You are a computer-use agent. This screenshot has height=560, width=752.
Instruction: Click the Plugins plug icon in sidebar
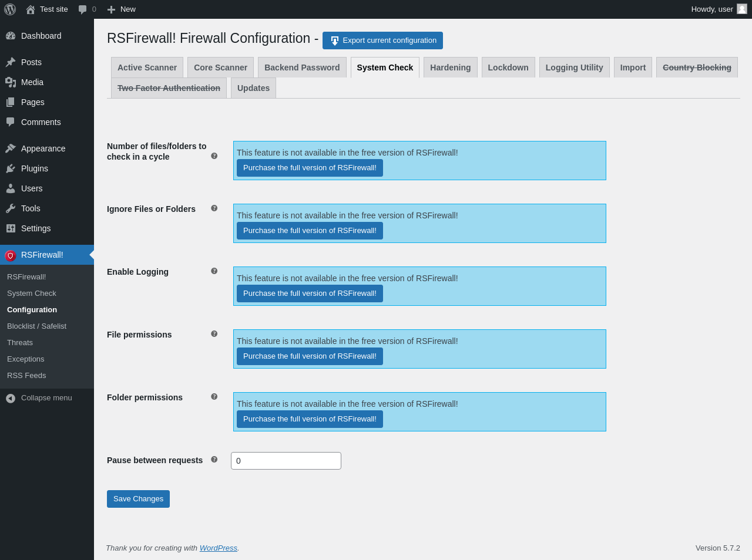(x=11, y=168)
